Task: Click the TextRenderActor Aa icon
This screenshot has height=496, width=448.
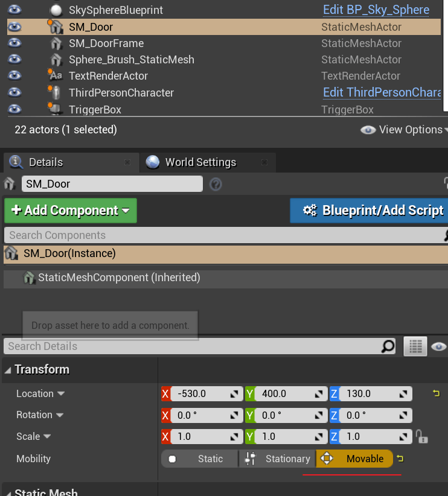Action: tap(55, 75)
